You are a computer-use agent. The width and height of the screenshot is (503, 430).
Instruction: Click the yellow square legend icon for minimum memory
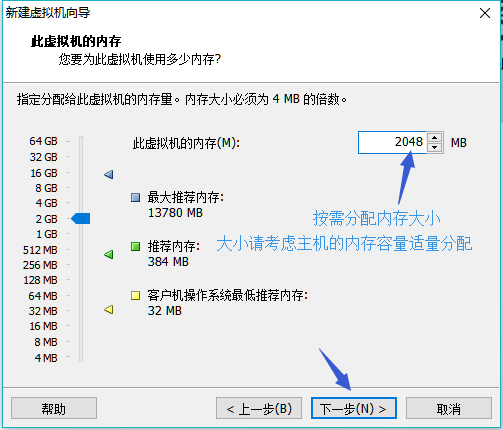[135, 295]
